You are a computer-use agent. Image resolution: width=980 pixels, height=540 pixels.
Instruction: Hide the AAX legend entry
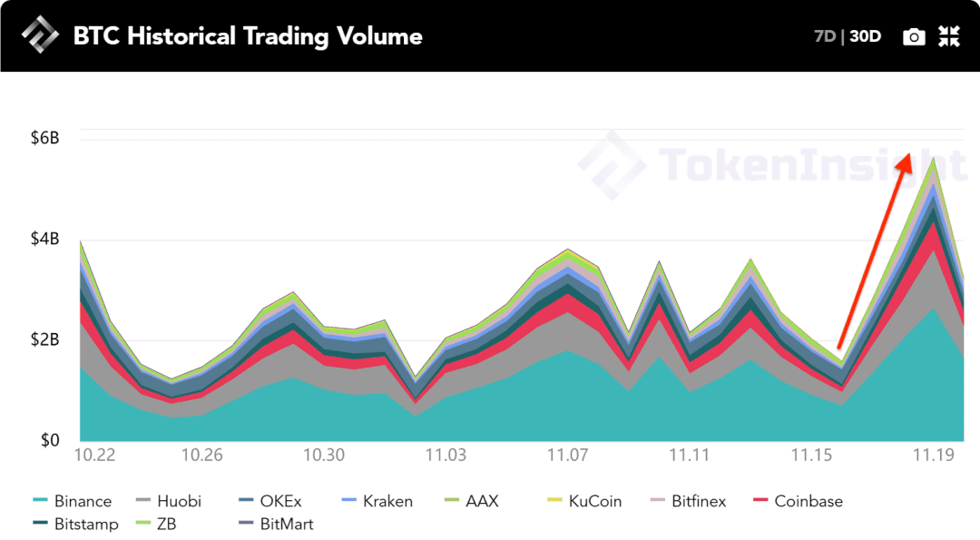tap(471, 501)
